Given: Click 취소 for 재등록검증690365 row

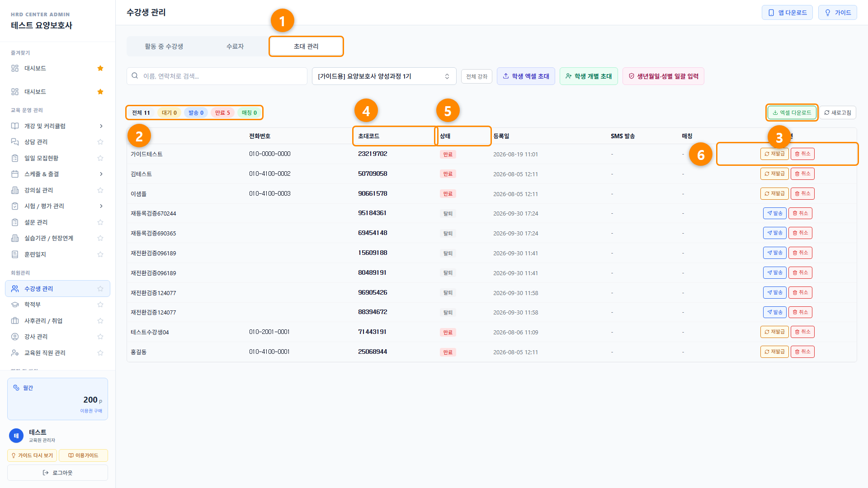Looking at the screenshot, I should coord(800,233).
